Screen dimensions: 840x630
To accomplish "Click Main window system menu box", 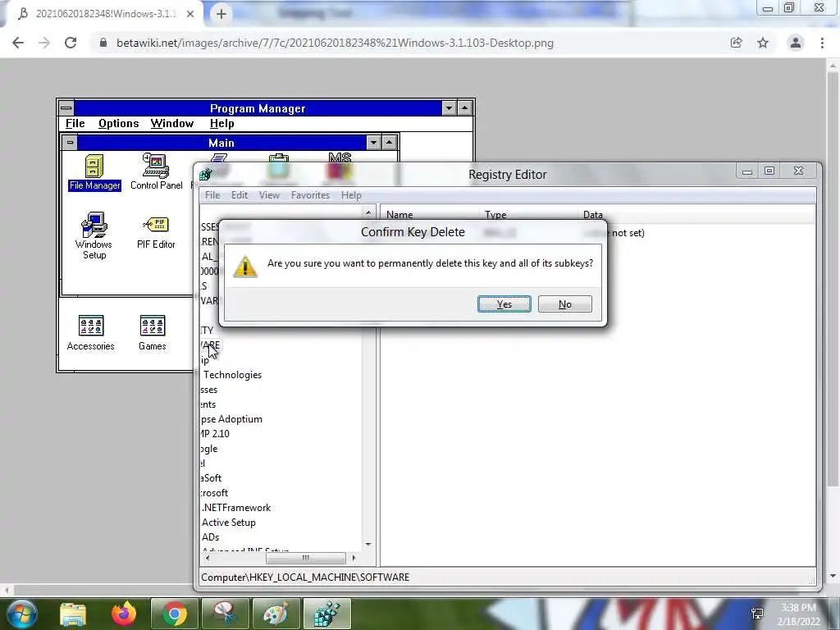I will click(x=70, y=143).
